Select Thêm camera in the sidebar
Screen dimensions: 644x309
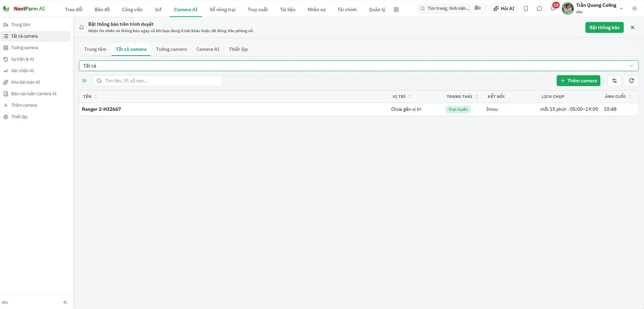click(35, 105)
